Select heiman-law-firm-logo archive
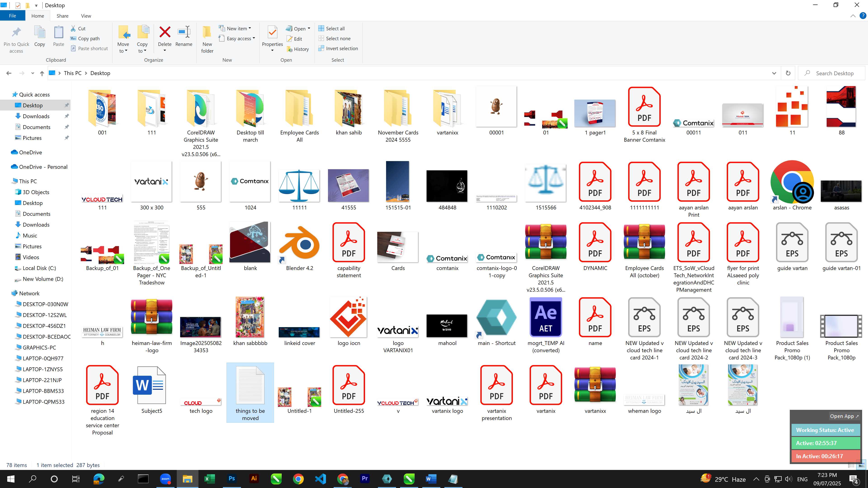Image resolution: width=868 pixels, height=488 pixels. 152,325
